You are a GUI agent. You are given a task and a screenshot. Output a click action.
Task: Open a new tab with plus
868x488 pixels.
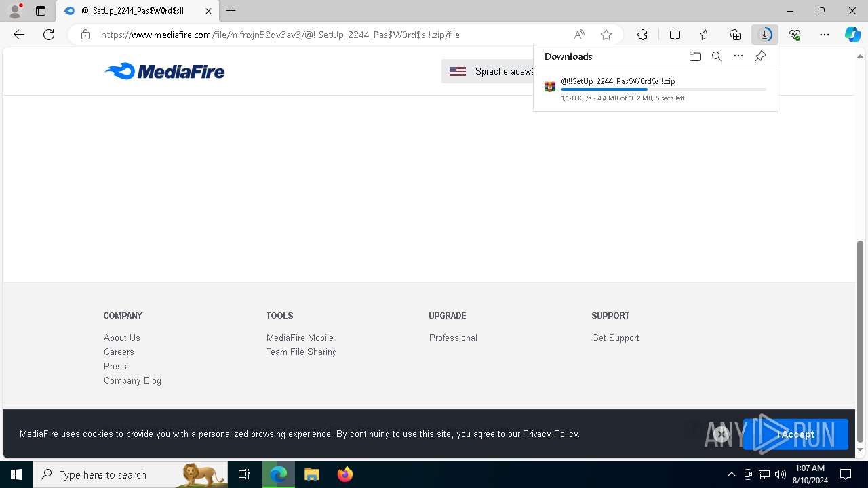(x=231, y=11)
